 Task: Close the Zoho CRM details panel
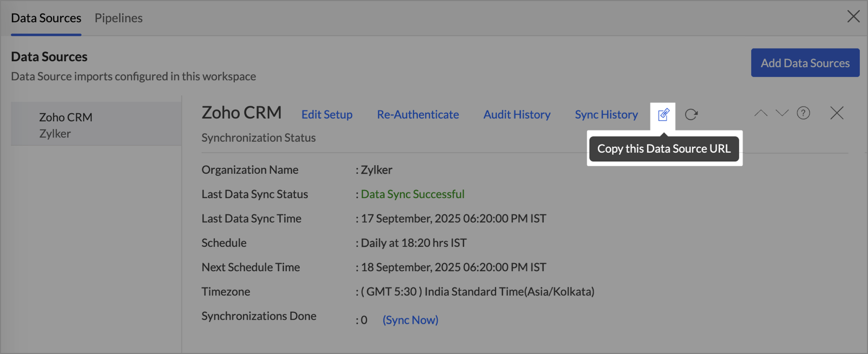[x=837, y=113]
